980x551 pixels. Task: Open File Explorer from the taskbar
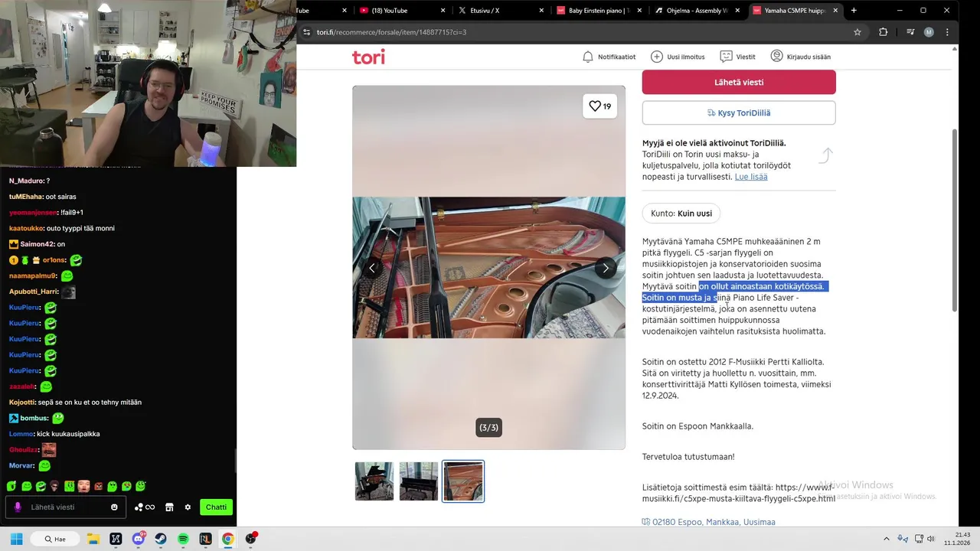(93, 539)
